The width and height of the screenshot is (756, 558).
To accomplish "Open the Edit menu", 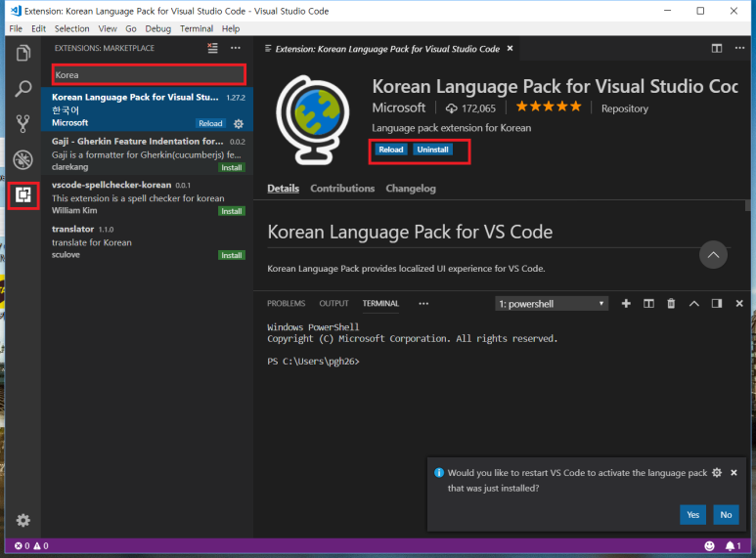I will [x=38, y=29].
